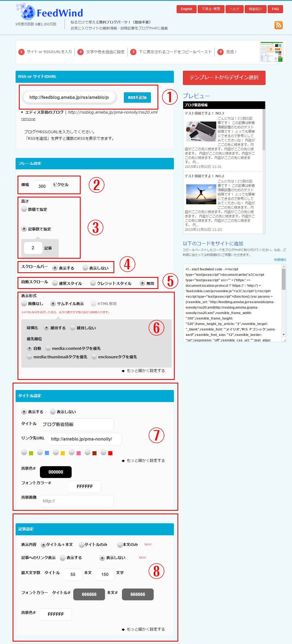The width and height of the screenshot is (292, 644).
Task: Set scrollbar to 表示する
Action: pyautogui.click(x=55, y=268)
